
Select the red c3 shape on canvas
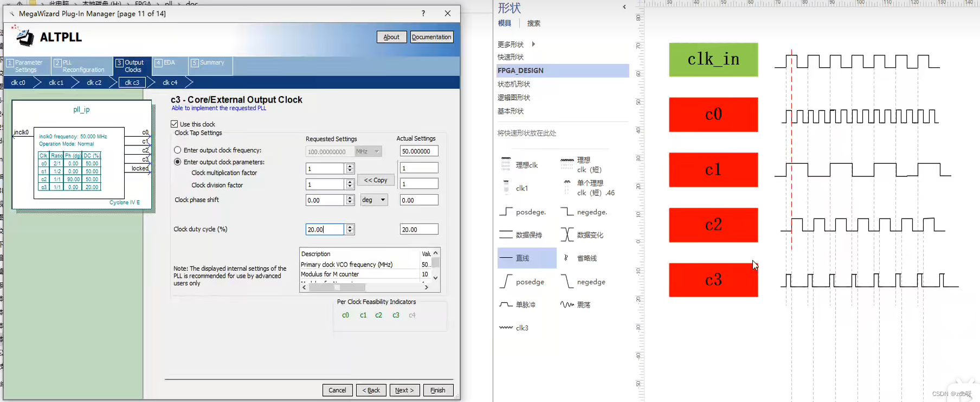tap(713, 280)
